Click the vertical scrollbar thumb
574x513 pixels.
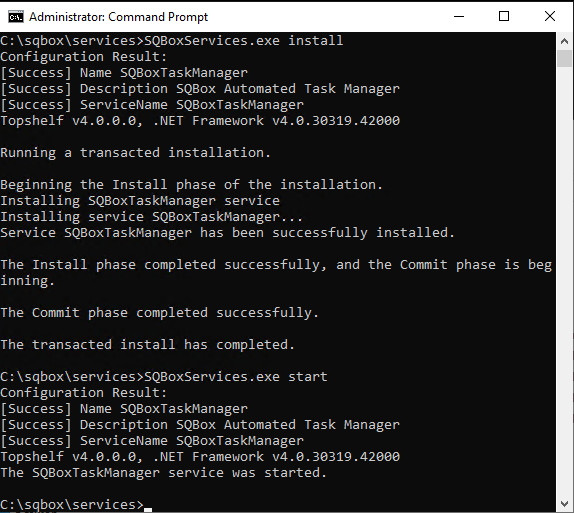[x=564, y=59]
